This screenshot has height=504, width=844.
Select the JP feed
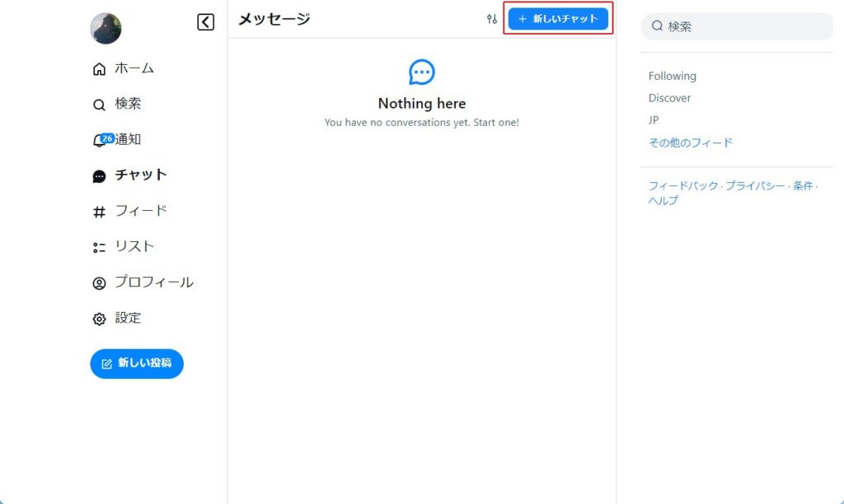tap(654, 120)
